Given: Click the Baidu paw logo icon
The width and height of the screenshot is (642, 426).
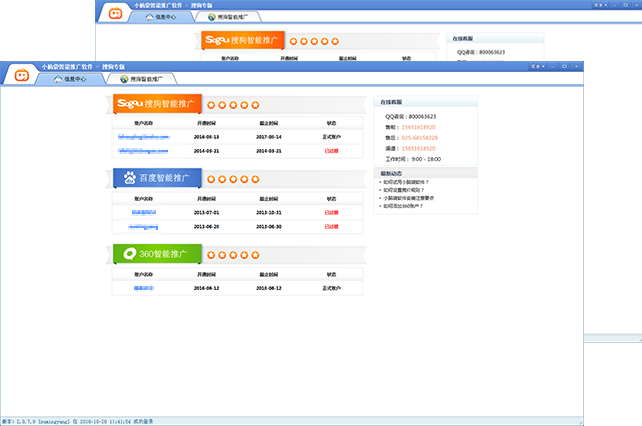Looking at the screenshot, I should point(130,178).
